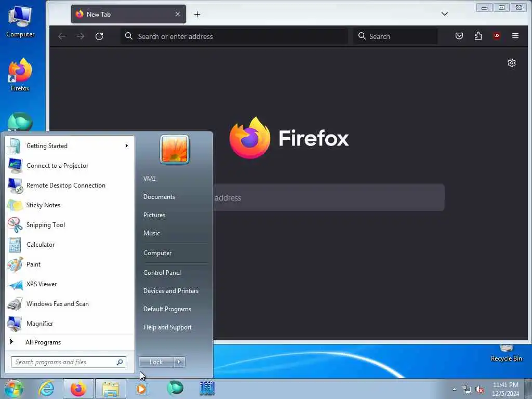This screenshot has width=532, height=399.
Task: Focus the Search programs and files box
Action: click(x=69, y=362)
